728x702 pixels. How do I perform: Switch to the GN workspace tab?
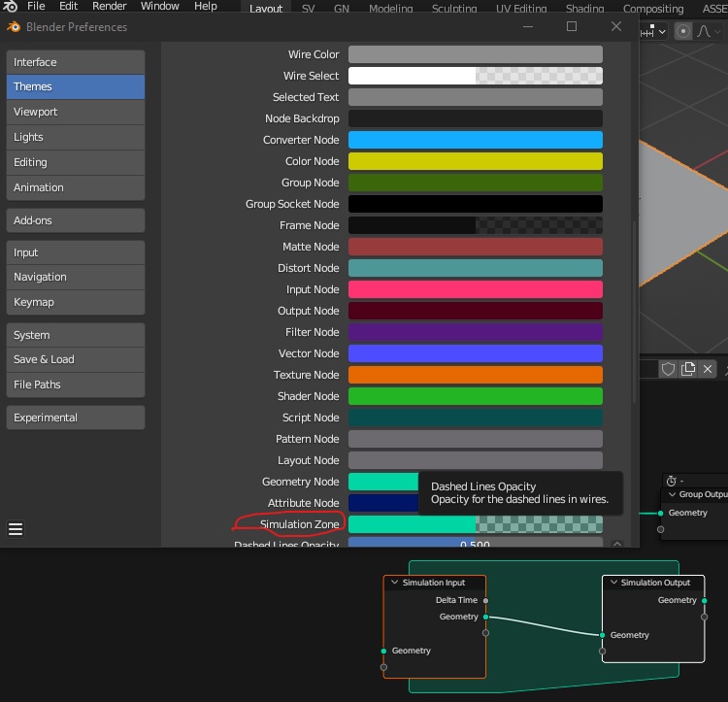[342, 9]
